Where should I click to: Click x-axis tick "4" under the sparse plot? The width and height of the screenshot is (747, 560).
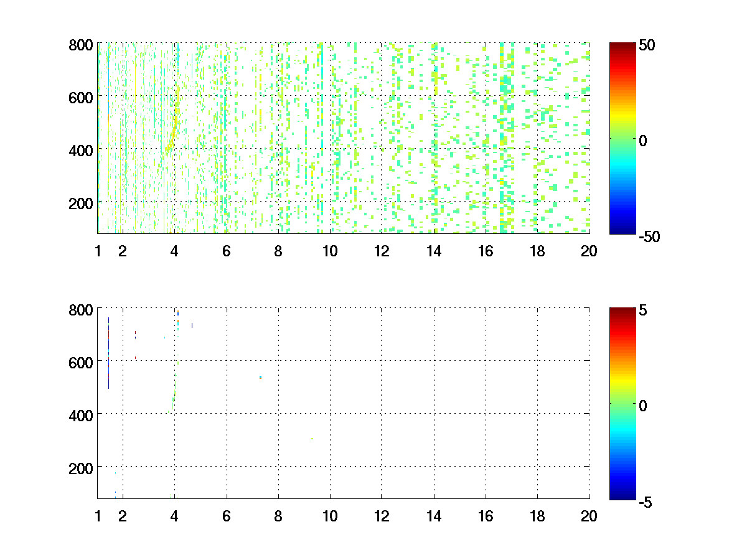174,516
